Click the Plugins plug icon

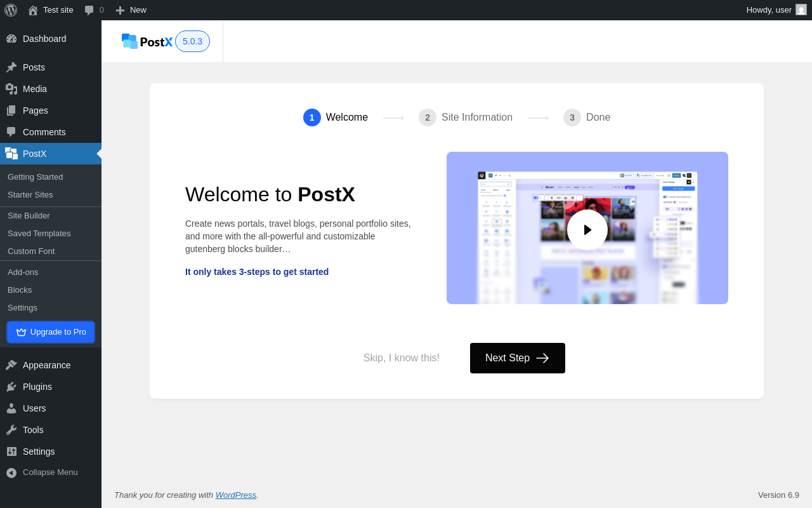[x=11, y=387]
